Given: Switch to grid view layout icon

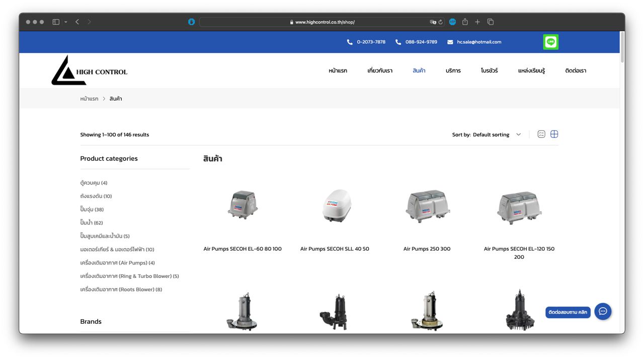Looking at the screenshot, I should pyautogui.click(x=554, y=134).
